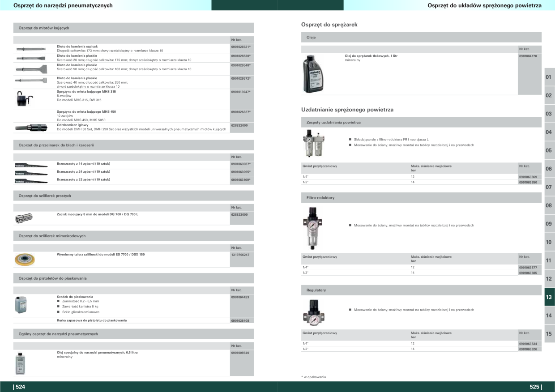Jump to chapter tab 09
Screen dimensions: 555x392
549,224
